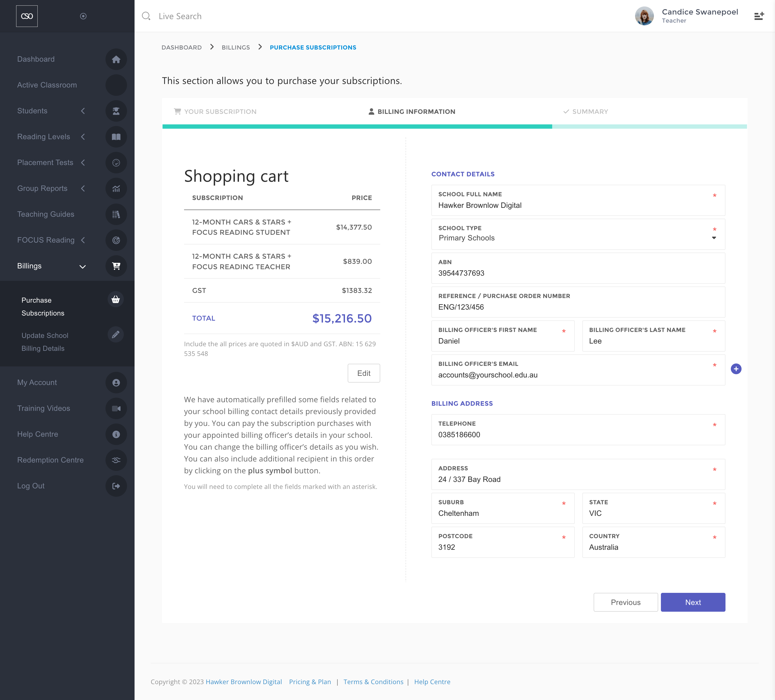
Task: Click the Dashboard home icon
Action: [x=116, y=59]
